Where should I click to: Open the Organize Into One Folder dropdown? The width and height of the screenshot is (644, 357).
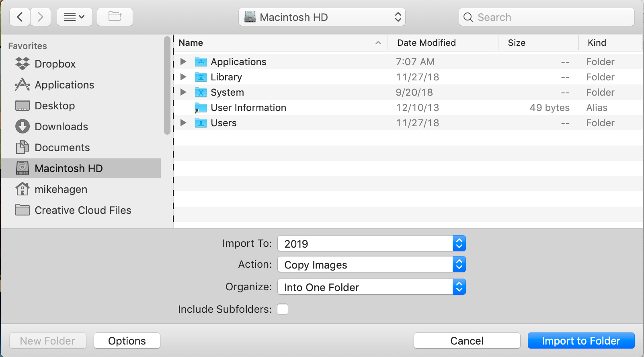[x=371, y=287]
